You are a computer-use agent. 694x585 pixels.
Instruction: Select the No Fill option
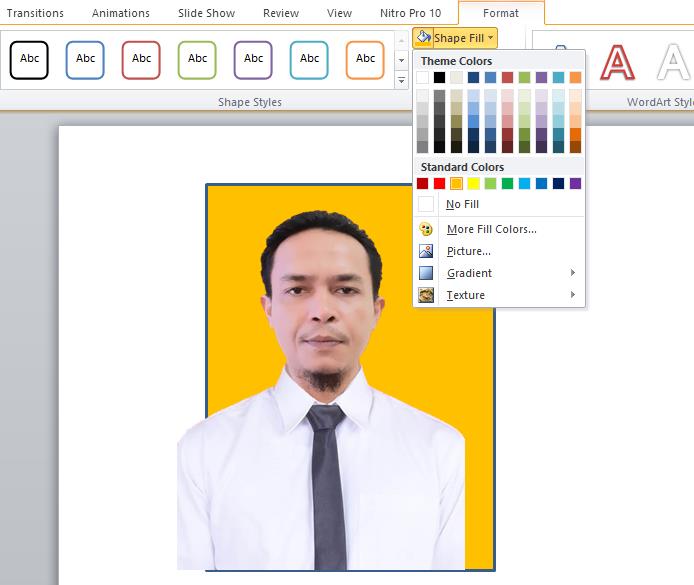(462, 204)
